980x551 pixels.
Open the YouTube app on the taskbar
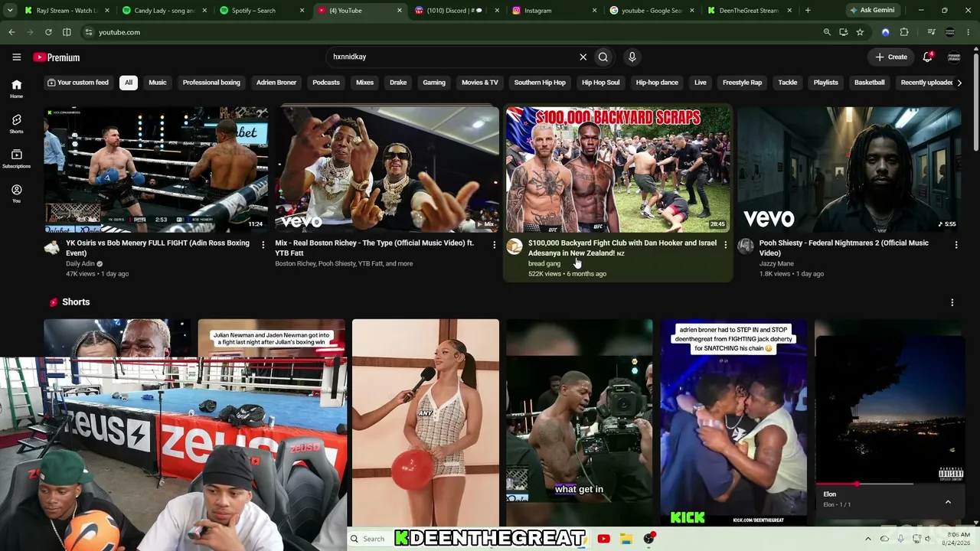coord(603,539)
